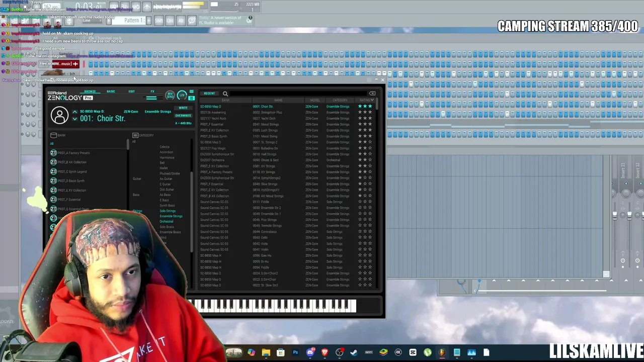Toggle the RECENT filter in the tone list
The height and width of the screenshot is (362, 644).
click(209, 94)
